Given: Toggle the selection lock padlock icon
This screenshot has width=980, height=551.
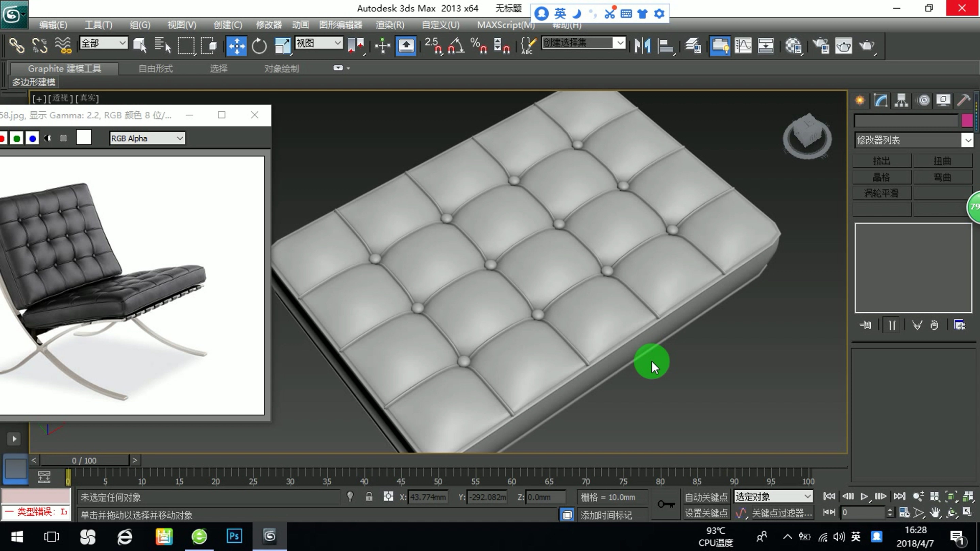Looking at the screenshot, I should pos(369,497).
